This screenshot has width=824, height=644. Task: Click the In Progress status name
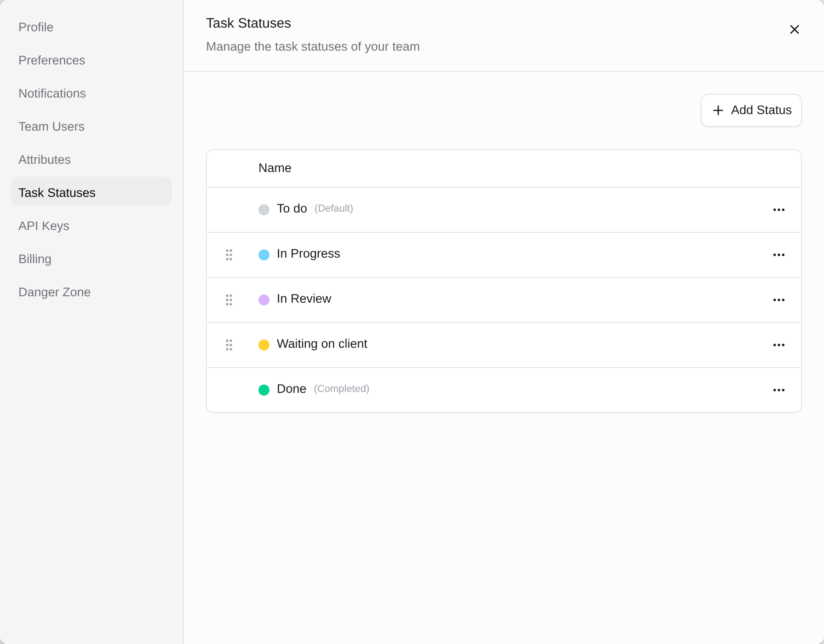(309, 253)
